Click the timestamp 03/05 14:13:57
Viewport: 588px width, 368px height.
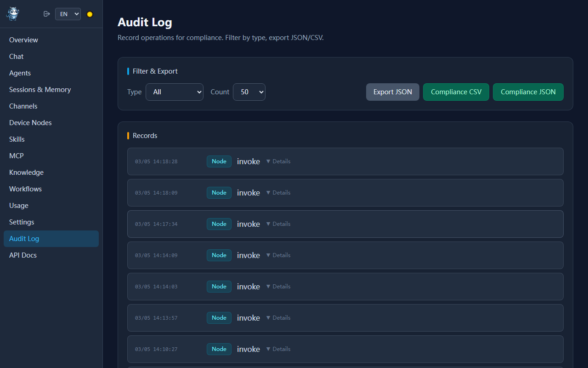156,318
